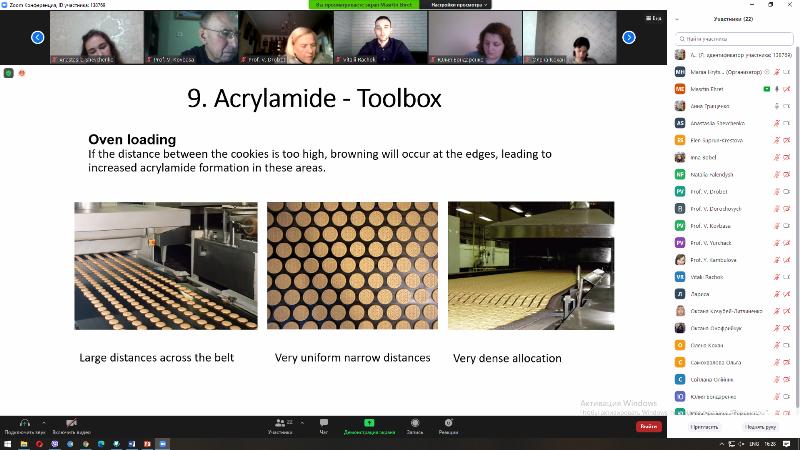800x450 pixels.
Task: Click green 'viewing screen' banner at top
Action: pos(364,5)
